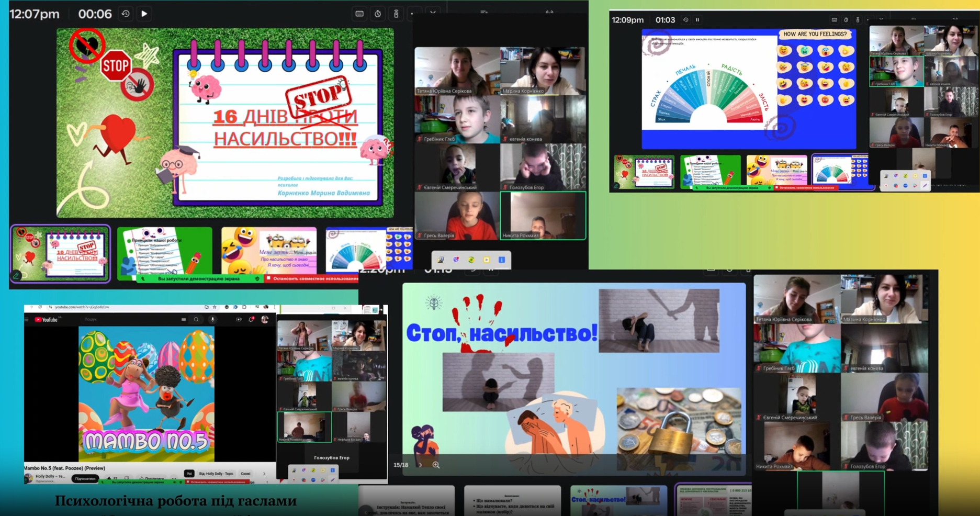Select the green principles slide thumbnail in the 12:09pm view

coord(711,171)
